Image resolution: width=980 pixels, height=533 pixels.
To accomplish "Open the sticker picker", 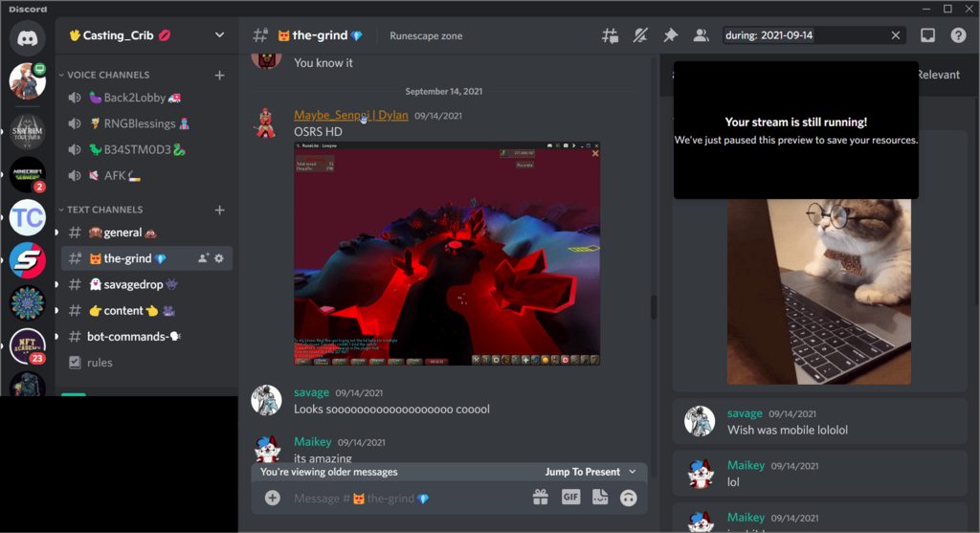I will (x=600, y=498).
